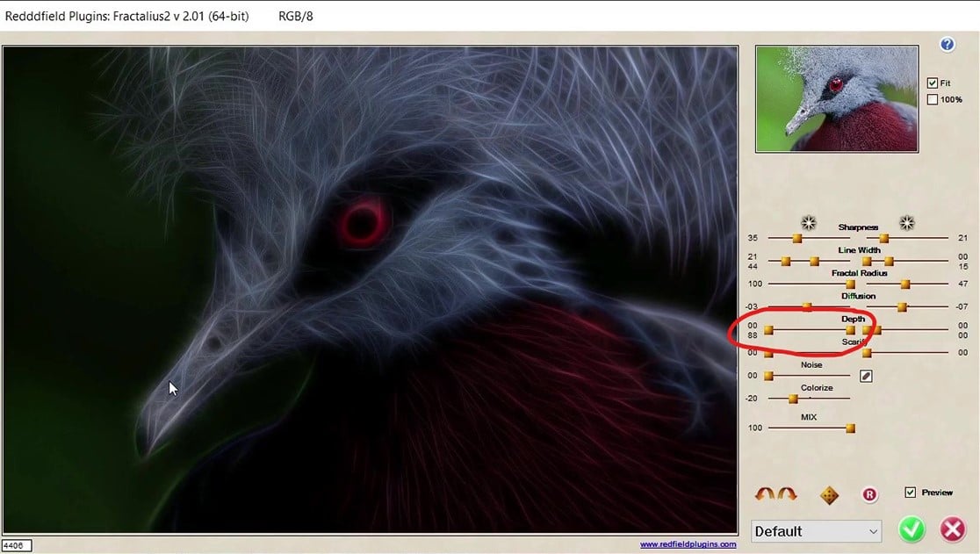The image size is (980, 554).
Task: Click the 4406 field below the preview
Action: (x=17, y=545)
